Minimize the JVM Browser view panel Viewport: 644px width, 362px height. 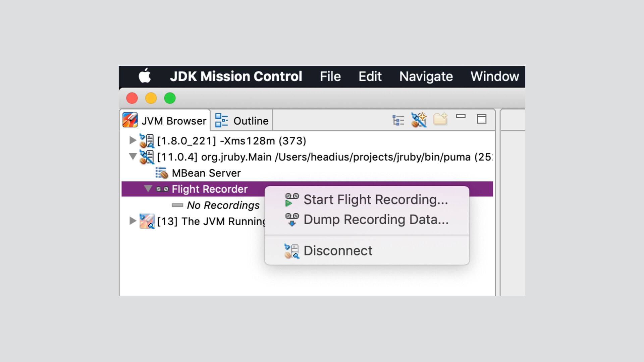[461, 117]
